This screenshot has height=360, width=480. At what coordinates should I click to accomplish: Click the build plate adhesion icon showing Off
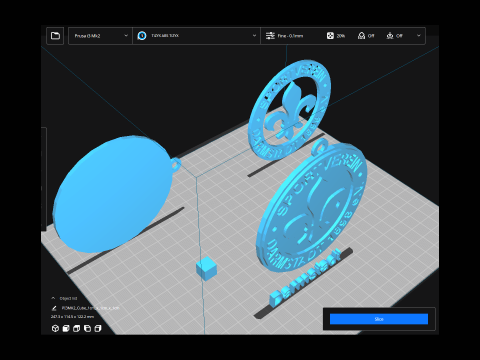coord(390,36)
